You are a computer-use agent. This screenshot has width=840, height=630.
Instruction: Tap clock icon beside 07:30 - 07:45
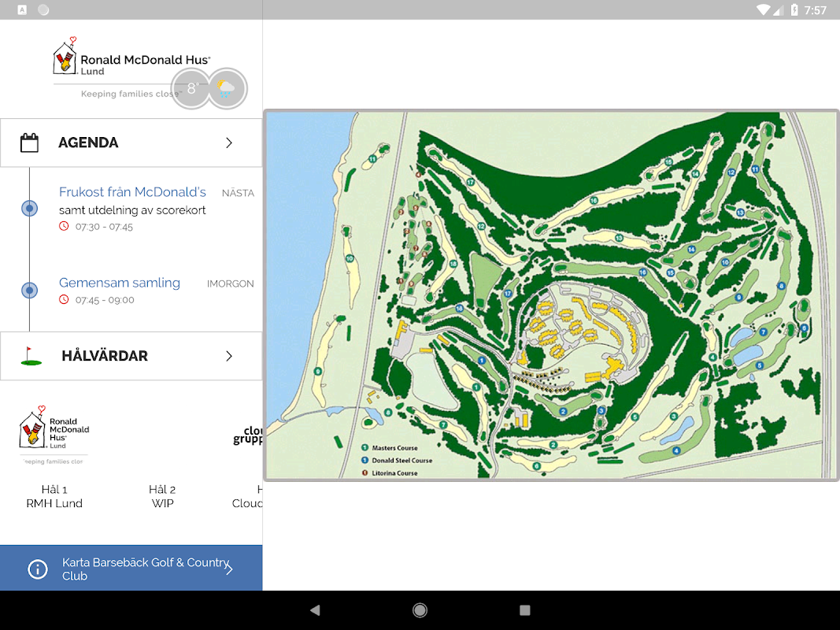click(64, 226)
